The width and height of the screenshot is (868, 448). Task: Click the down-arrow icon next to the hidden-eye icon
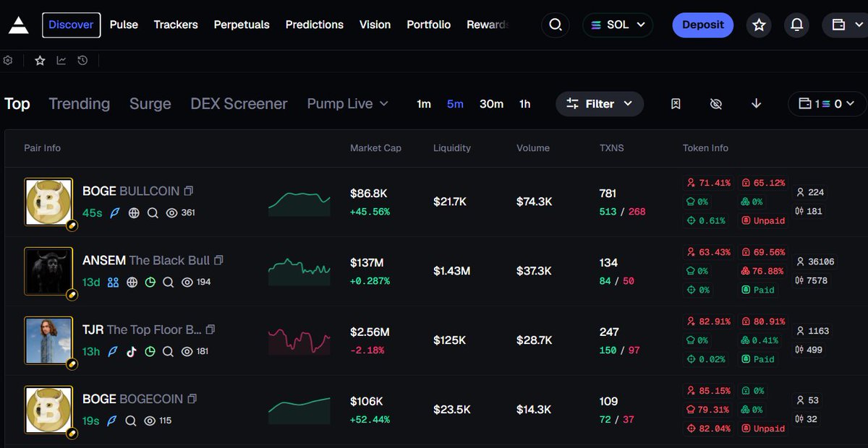pos(756,104)
